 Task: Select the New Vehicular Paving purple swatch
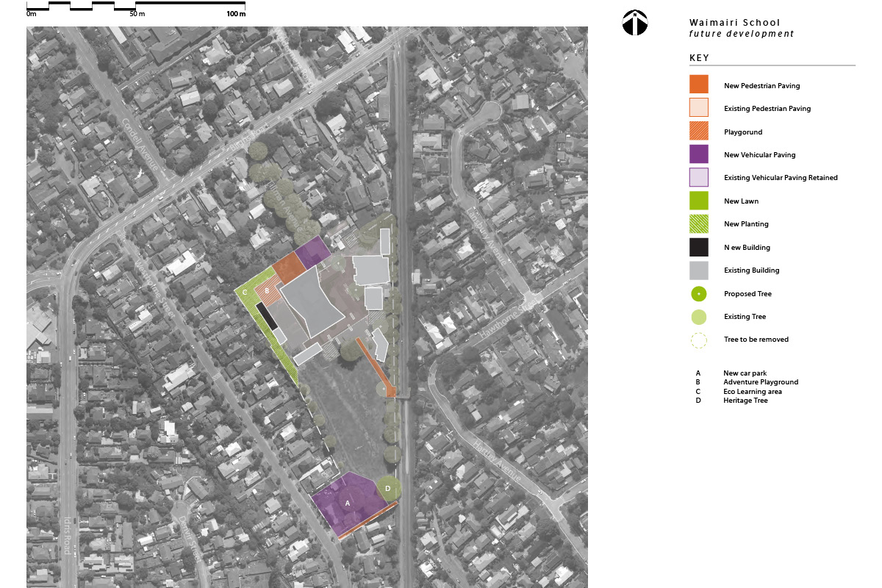coord(699,154)
